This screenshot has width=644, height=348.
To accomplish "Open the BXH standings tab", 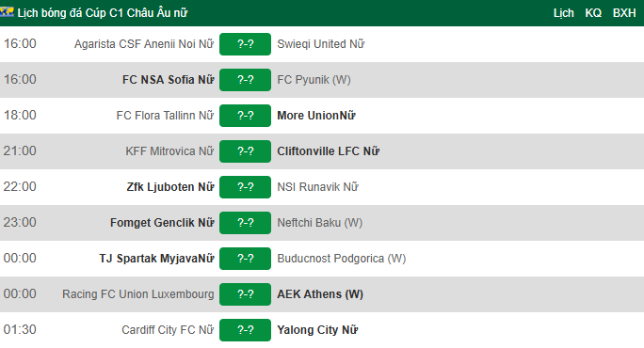I will point(624,13).
